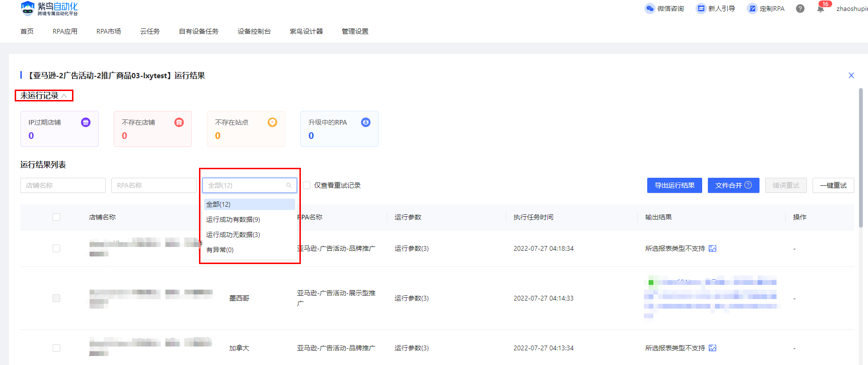
Task: Click the 紫鸟自动化 logo
Action: pos(49,9)
